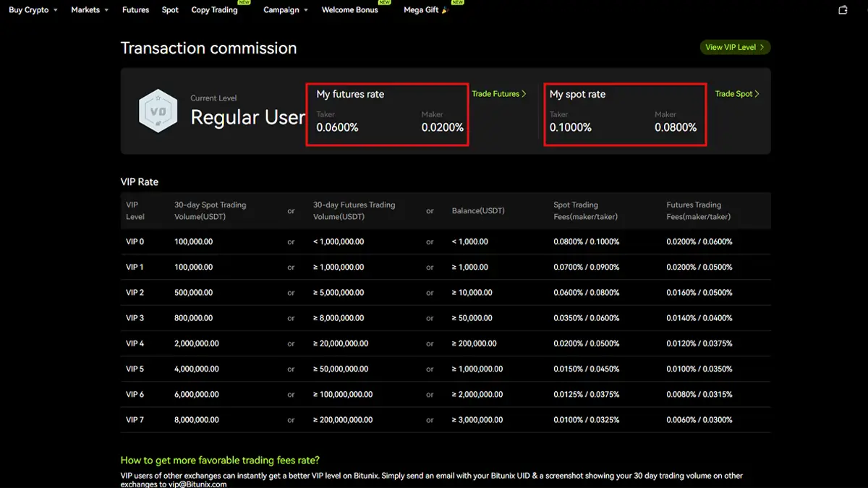Click the Balance(USDT) column header
Screen dimensions: 868x488
[478, 210]
